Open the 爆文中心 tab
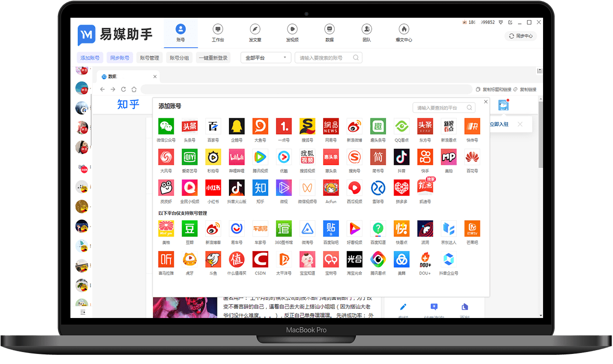 [404, 34]
